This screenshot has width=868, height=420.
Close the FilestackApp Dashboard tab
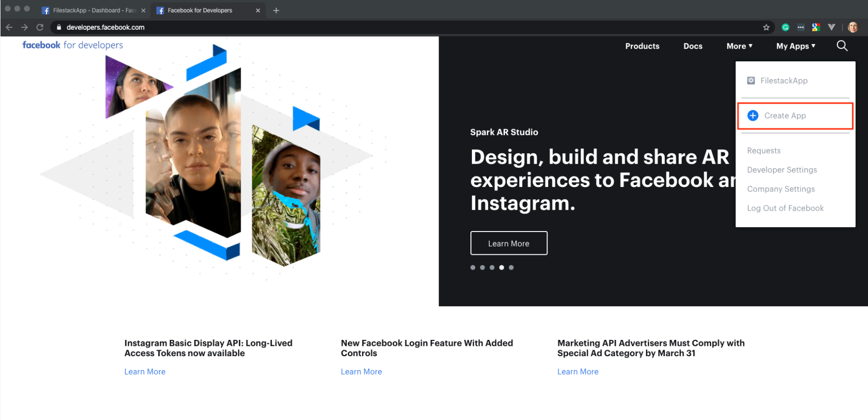tap(143, 10)
